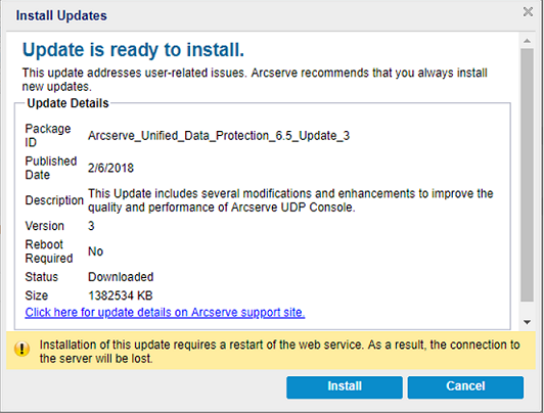
Task: Click the Update Details group label
Action: 68,103
